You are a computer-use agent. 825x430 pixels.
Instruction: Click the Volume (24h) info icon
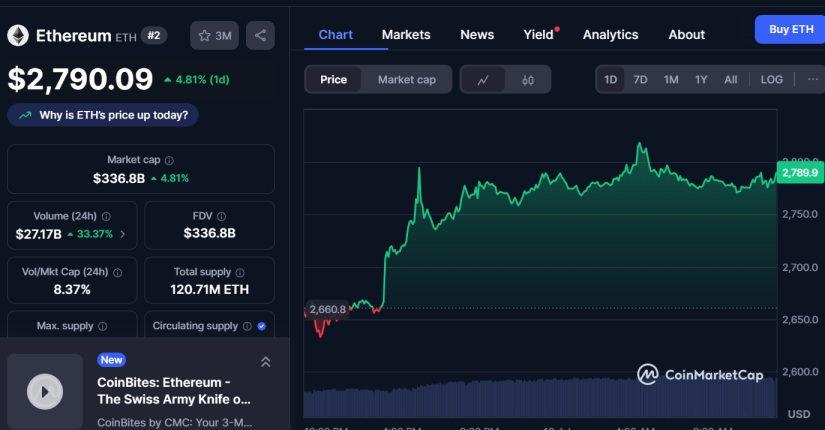coord(106,216)
